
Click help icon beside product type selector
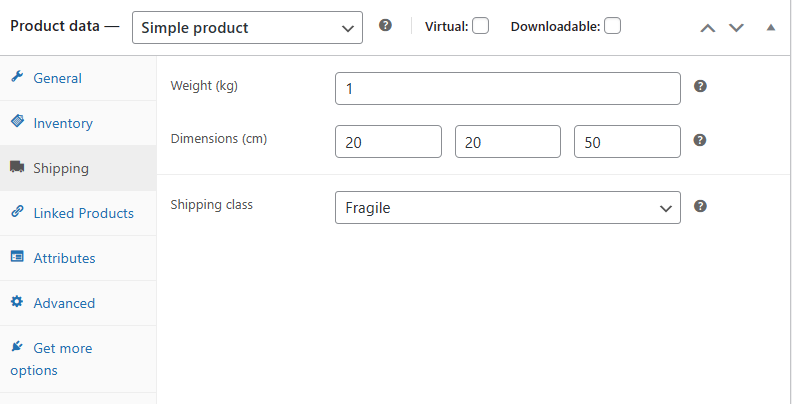(385, 25)
